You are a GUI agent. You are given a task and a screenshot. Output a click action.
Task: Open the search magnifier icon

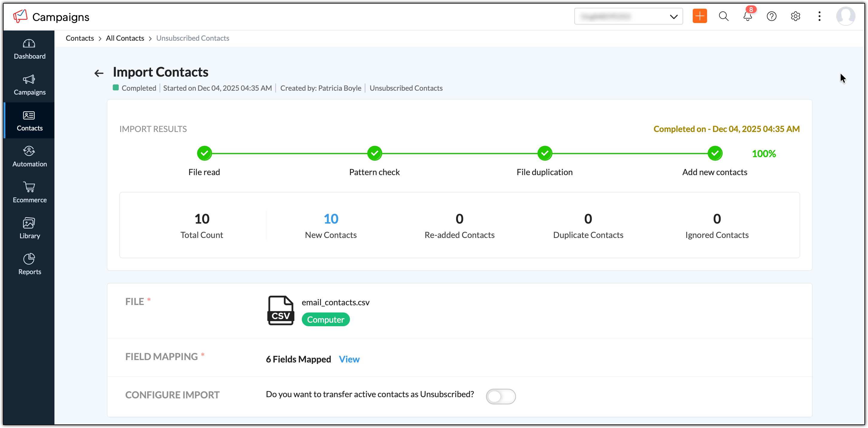(724, 16)
